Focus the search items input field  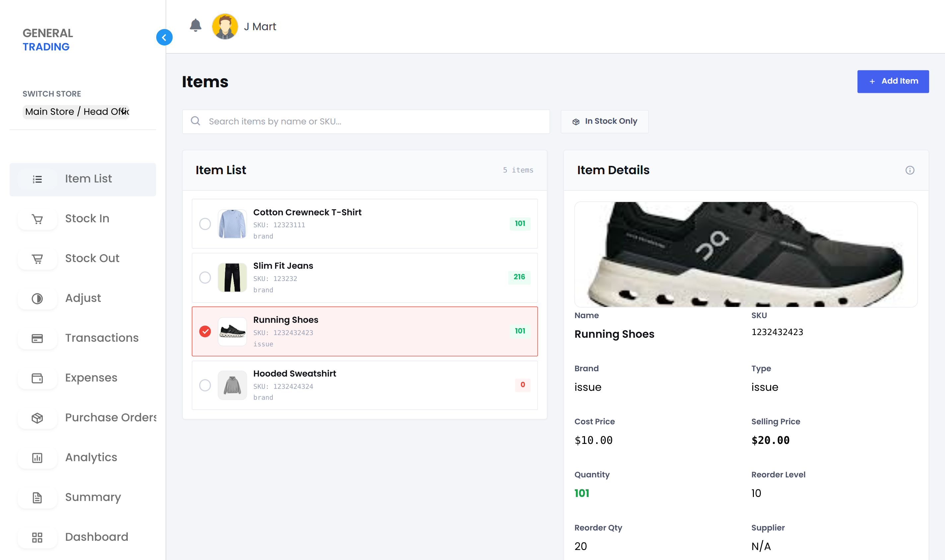click(366, 121)
